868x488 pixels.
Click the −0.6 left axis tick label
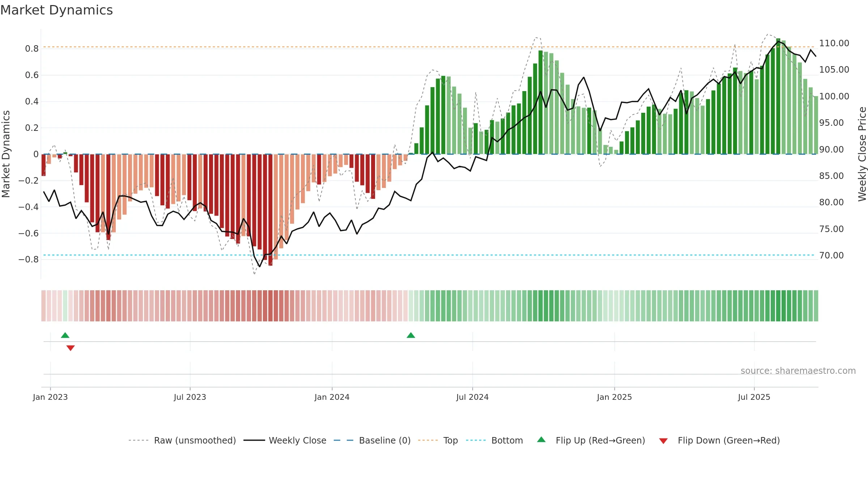(29, 233)
